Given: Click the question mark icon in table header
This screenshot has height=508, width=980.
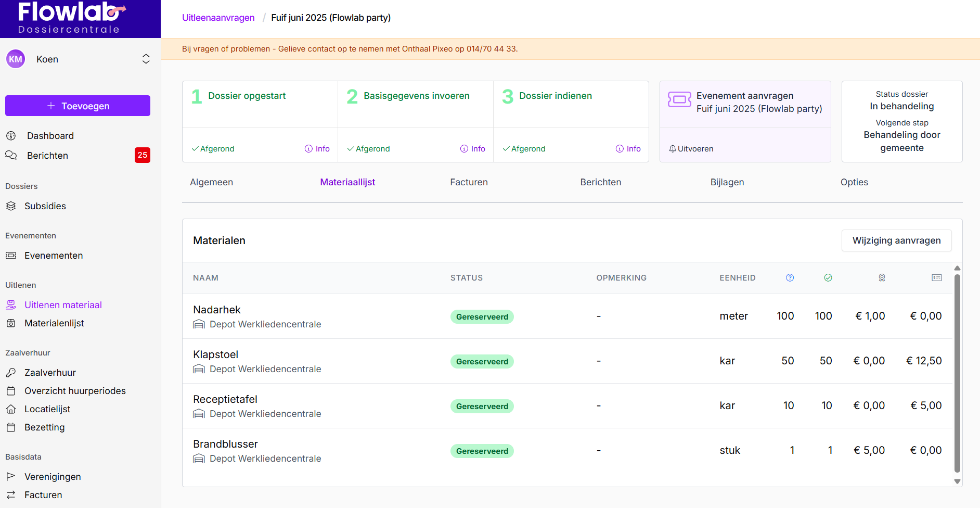Looking at the screenshot, I should (790, 278).
